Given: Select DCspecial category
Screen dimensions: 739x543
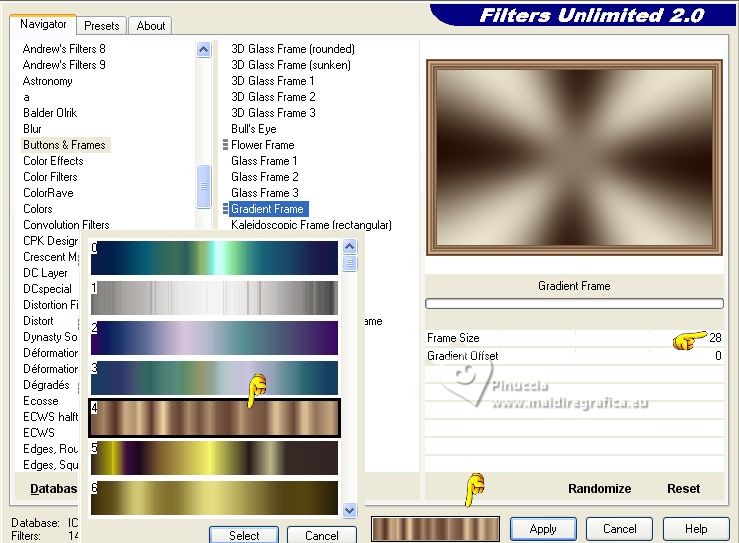Looking at the screenshot, I should tap(48, 289).
